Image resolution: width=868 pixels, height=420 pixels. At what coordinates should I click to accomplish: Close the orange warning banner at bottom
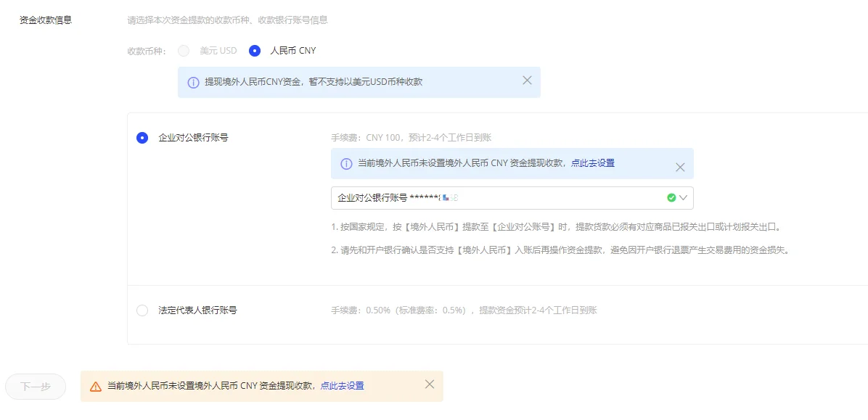430,384
